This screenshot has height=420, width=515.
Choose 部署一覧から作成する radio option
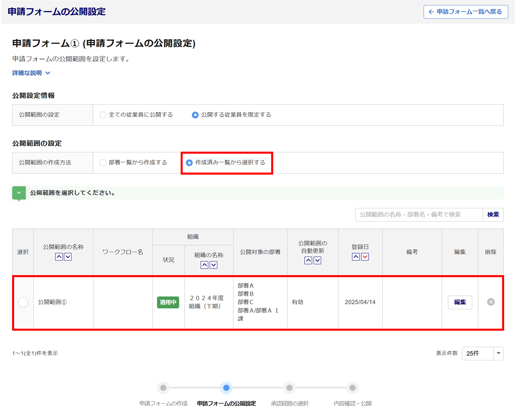pyautogui.click(x=103, y=163)
